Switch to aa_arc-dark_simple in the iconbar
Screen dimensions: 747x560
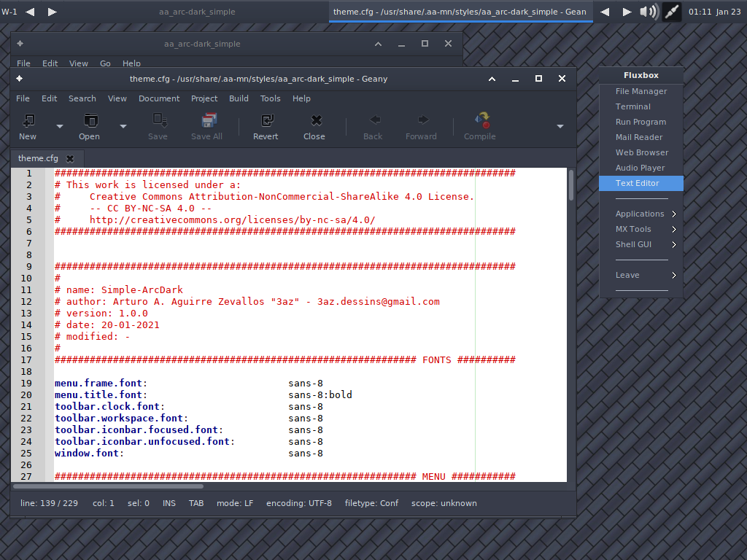coord(197,12)
